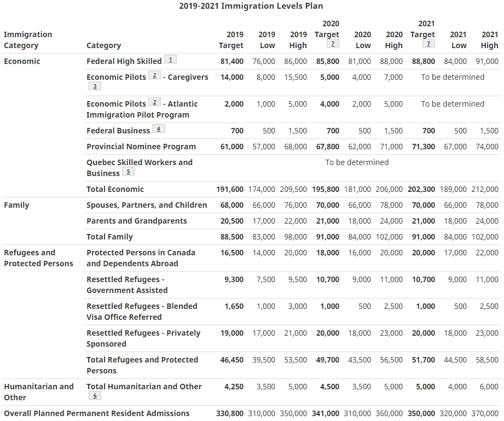Click the 2019 High column header
Viewport: 504px width, 421px height.
tap(298, 40)
